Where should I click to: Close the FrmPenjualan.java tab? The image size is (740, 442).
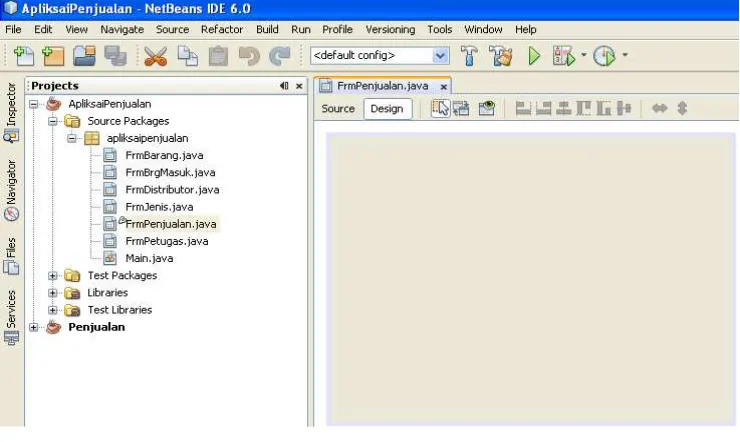pyautogui.click(x=444, y=87)
